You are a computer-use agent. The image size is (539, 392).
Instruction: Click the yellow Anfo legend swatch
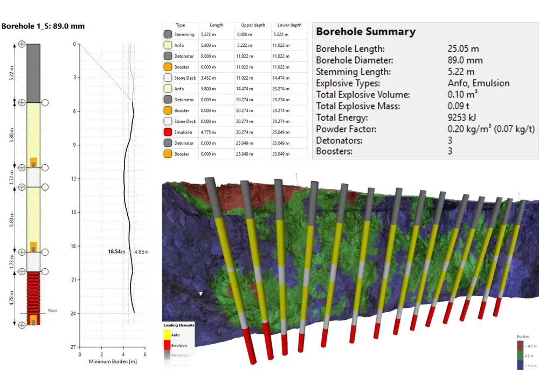pos(167,335)
